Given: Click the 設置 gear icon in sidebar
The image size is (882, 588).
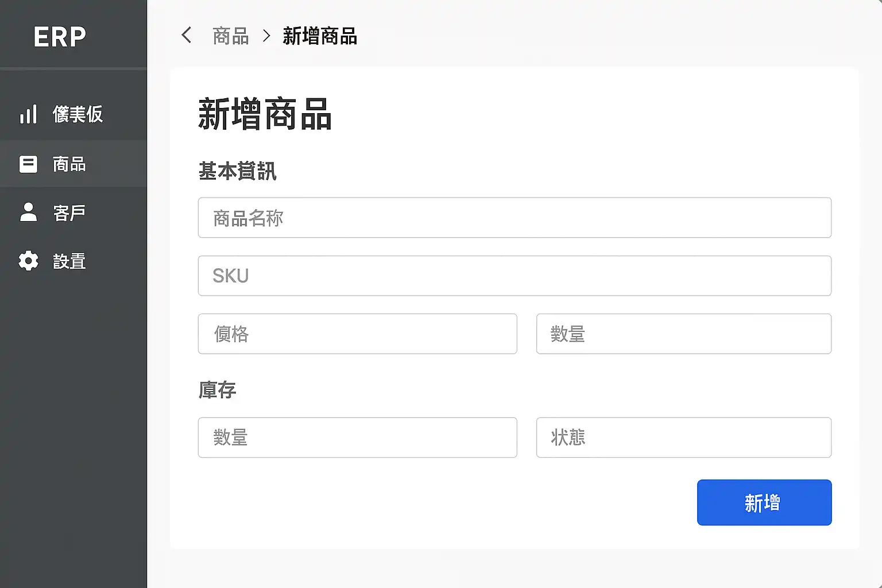Looking at the screenshot, I should [x=28, y=261].
